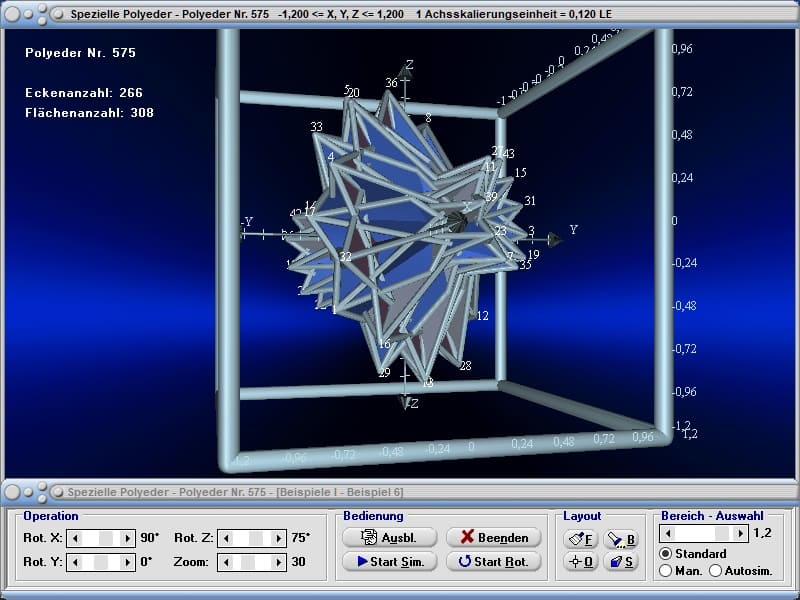
Task: Click the 'Bedienung' group label
Action: click(x=373, y=516)
